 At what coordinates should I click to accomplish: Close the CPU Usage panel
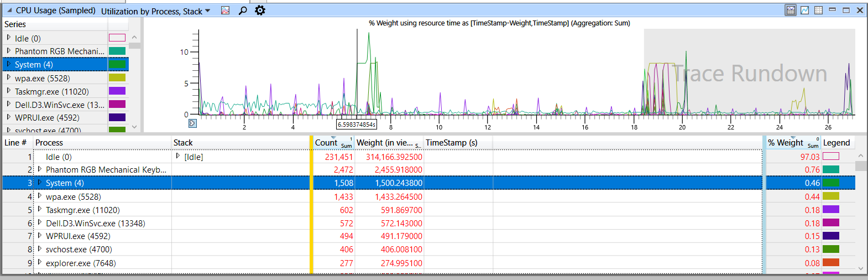click(860, 10)
